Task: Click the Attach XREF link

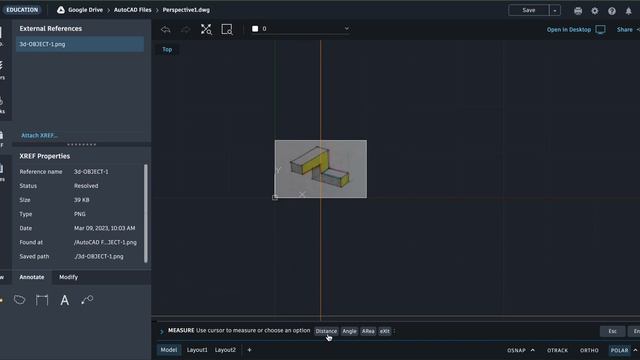Action: (x=39, y=135)
